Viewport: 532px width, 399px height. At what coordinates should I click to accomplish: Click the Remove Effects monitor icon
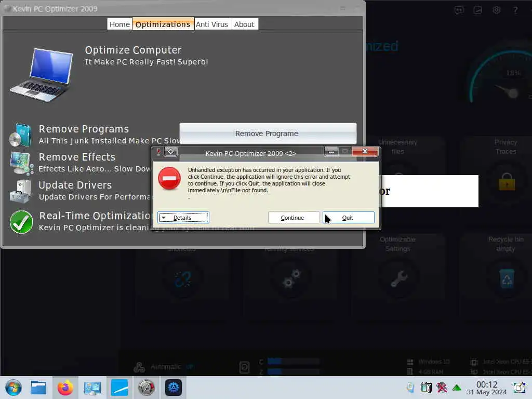pyautogui.click(x=21, y=163)
